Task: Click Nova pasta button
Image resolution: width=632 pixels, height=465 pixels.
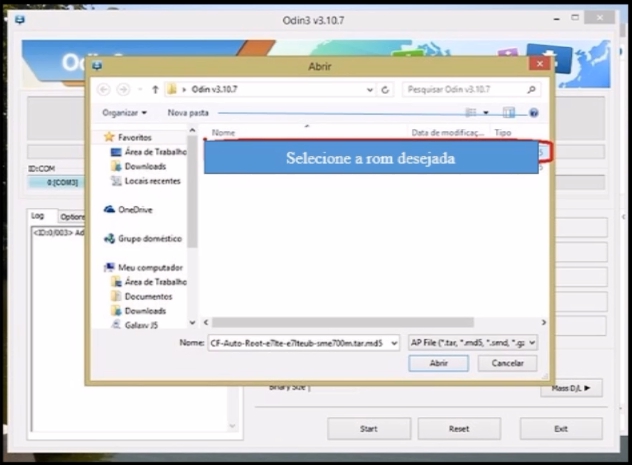Action: tap(188, 113)
